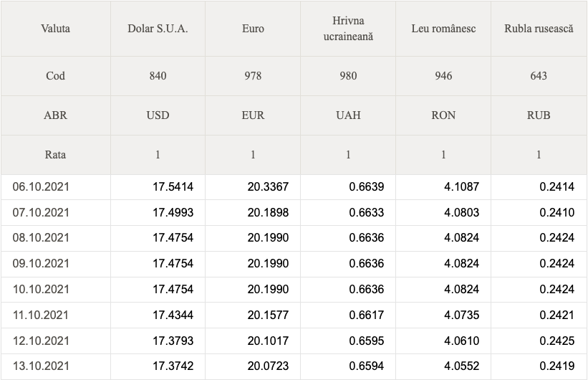Select UAH rate 0.6617
The width and height of the screenshot is (588, 380).
coord(367,315)
